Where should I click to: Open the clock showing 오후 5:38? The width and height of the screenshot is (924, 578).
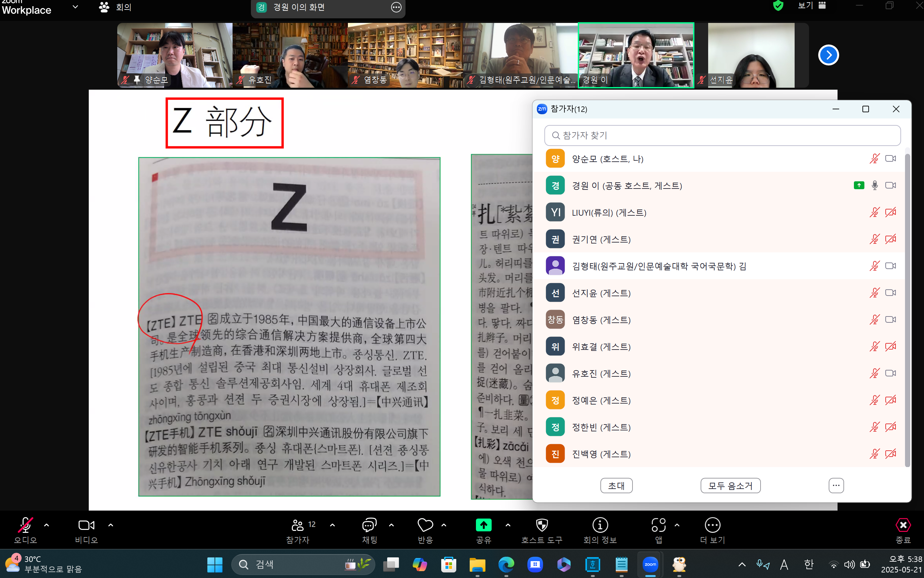pos(901,564)
